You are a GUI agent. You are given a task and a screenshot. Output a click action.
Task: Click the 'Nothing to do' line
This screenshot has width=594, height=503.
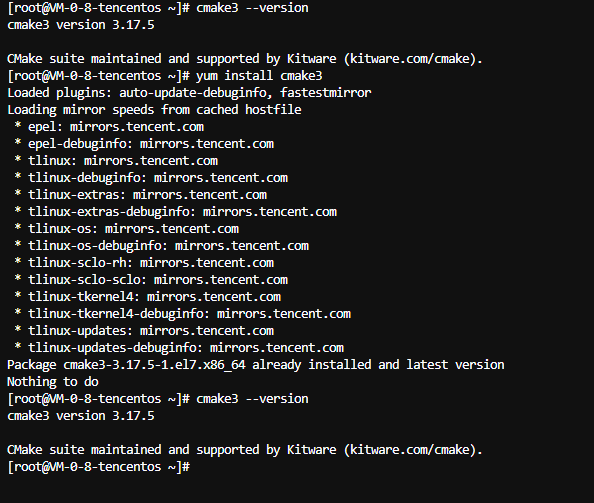point(53,382)
